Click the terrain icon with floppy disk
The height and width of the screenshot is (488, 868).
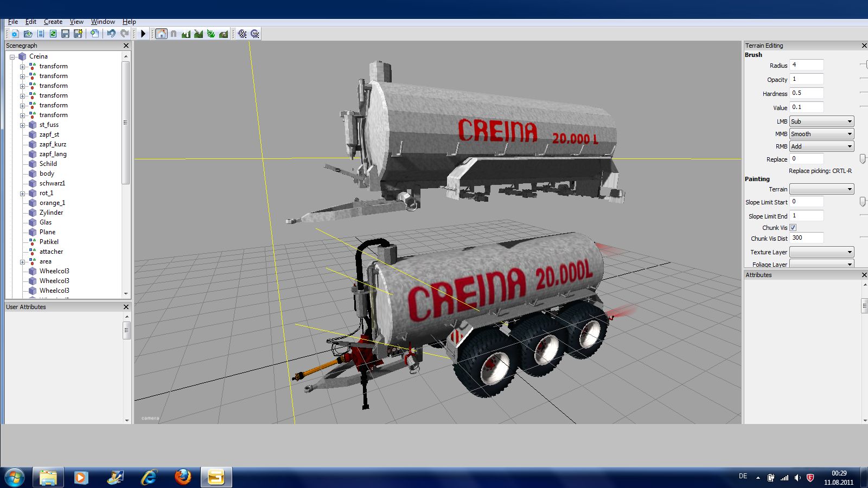pos(224,34)
